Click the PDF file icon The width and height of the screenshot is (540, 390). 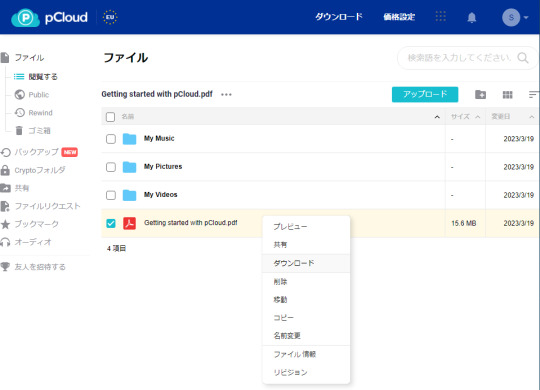click(x=129, y=223)
